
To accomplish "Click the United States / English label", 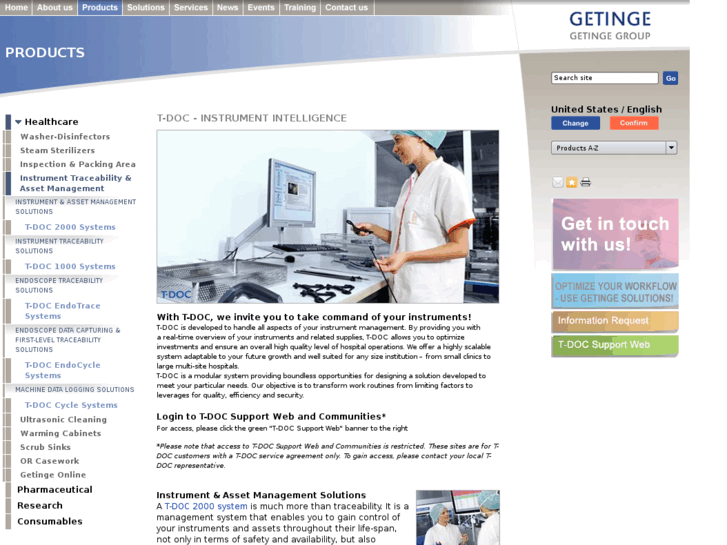I will (x=606, y=109).
